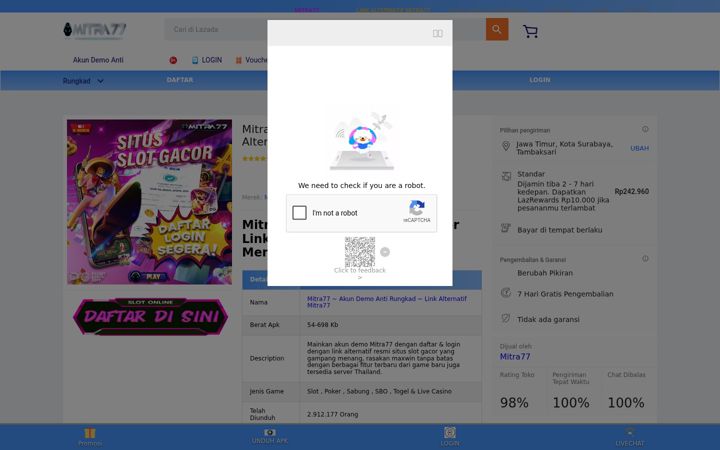Click the 54-698 Kb value
Viewport: 720px width, 450px height.
point(322,325)
